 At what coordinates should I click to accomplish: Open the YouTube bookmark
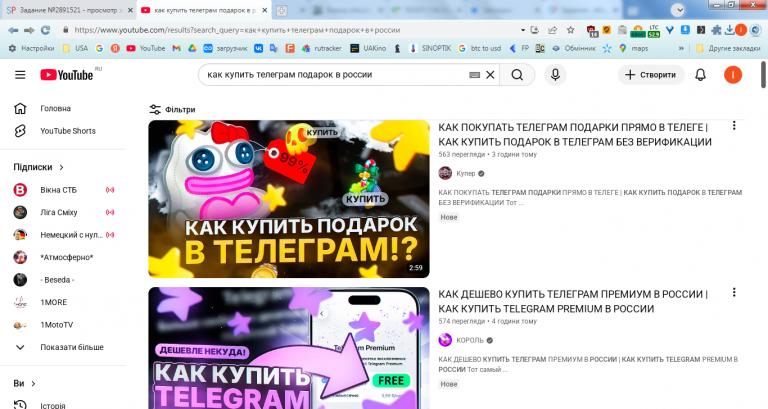146,48
